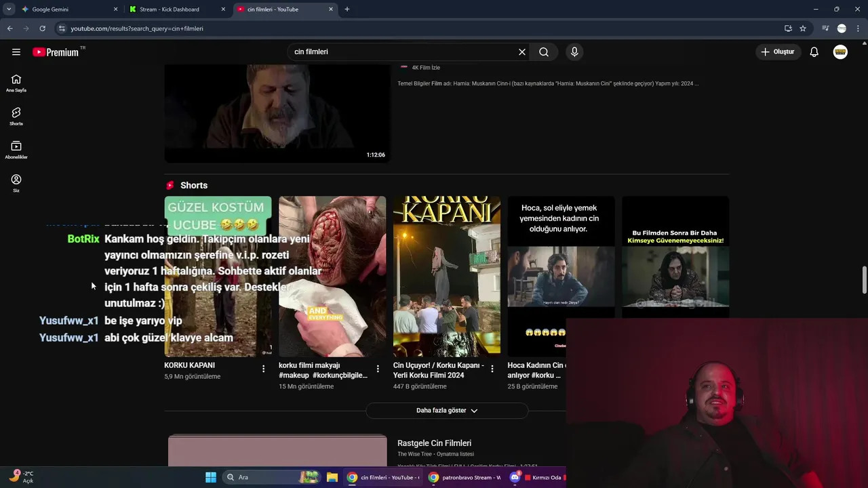Viewport: 868px width, 488px height.
Task: Open Cin Uçuyor / Korku Kapanı short title
Action: 438,370
